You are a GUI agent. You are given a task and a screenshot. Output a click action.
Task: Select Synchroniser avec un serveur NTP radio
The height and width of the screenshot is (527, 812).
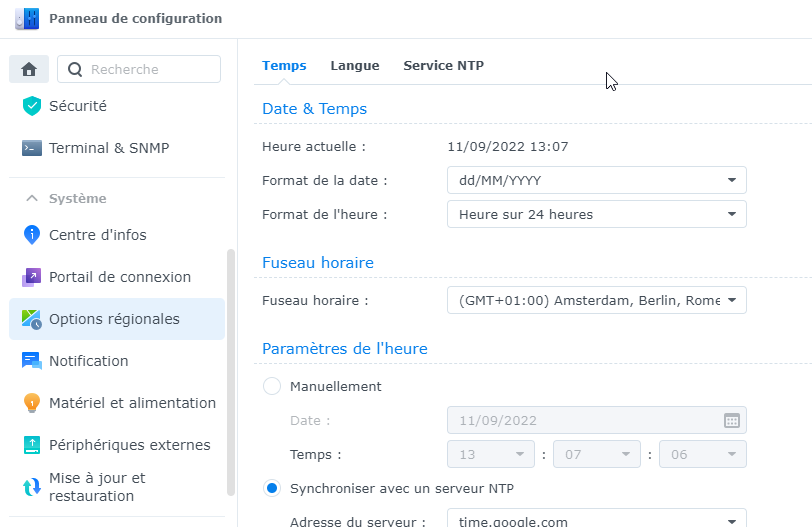tap(272, 488)
